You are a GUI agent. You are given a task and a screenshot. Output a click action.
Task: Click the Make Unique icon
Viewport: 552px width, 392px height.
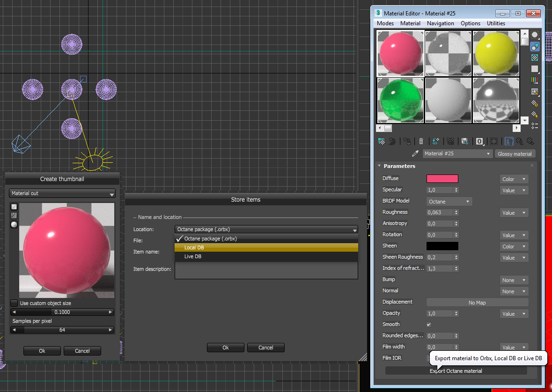(x=450, y=141)
